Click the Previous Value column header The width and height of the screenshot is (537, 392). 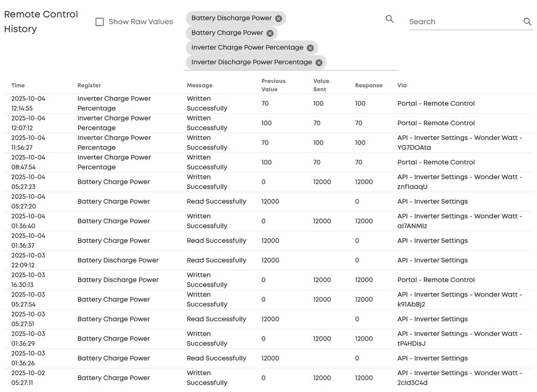pyautogui.click(x=273, y=85)
